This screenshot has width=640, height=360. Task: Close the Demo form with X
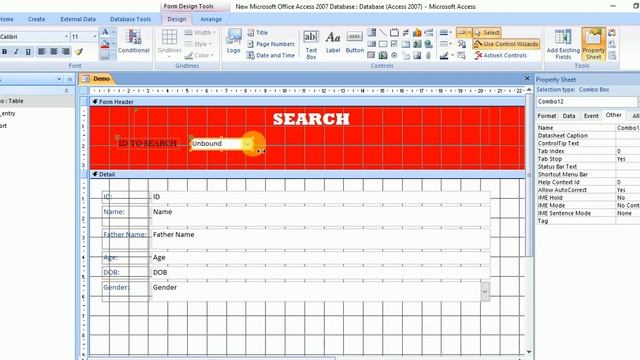click(527, 78)
